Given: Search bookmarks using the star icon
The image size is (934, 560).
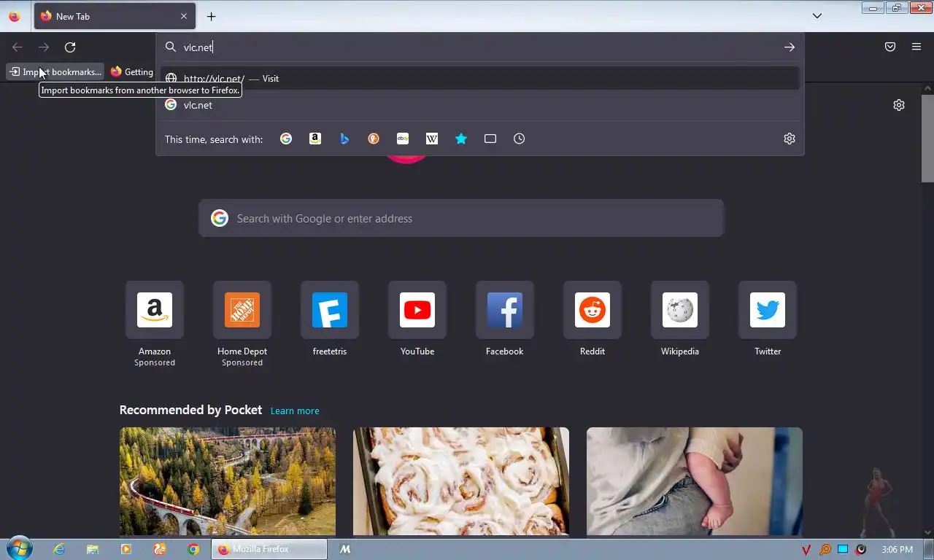Looking at the screenshot, I should [461, 139].
